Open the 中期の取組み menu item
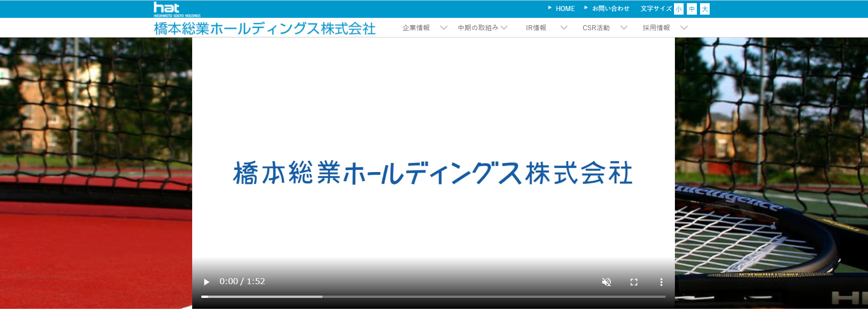This screenshot has height=329, width=868. [x=478, y=28]
